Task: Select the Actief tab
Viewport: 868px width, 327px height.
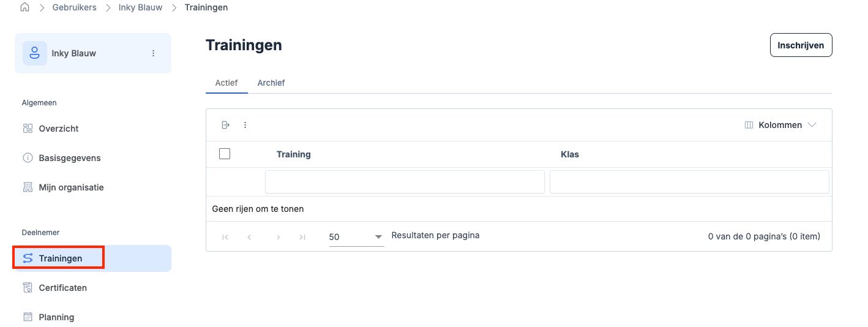Action: pos(226,83)
